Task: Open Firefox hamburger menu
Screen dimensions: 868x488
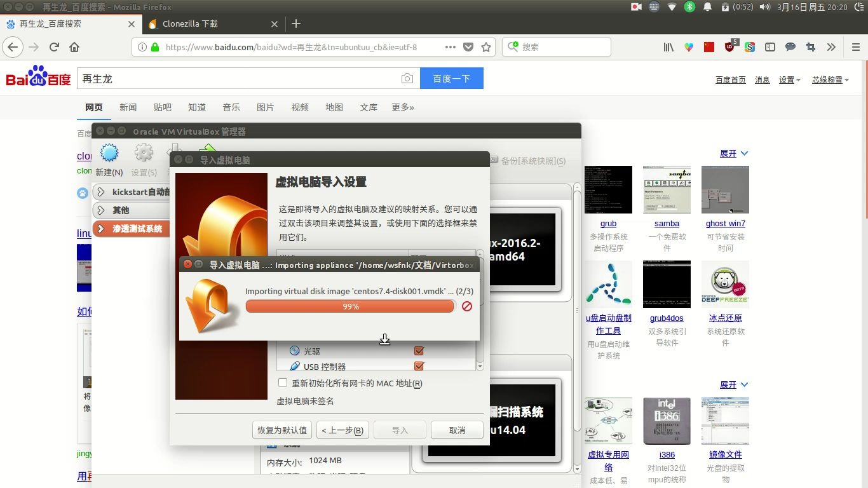Action: tap(855, 47)
